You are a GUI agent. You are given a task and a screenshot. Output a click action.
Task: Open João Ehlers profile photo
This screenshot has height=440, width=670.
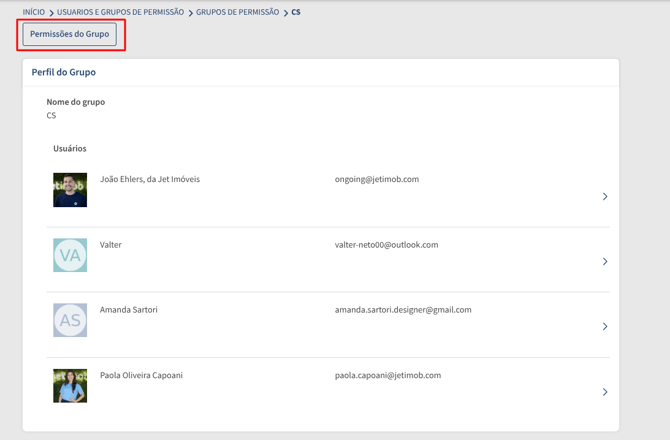coord(70,190)
